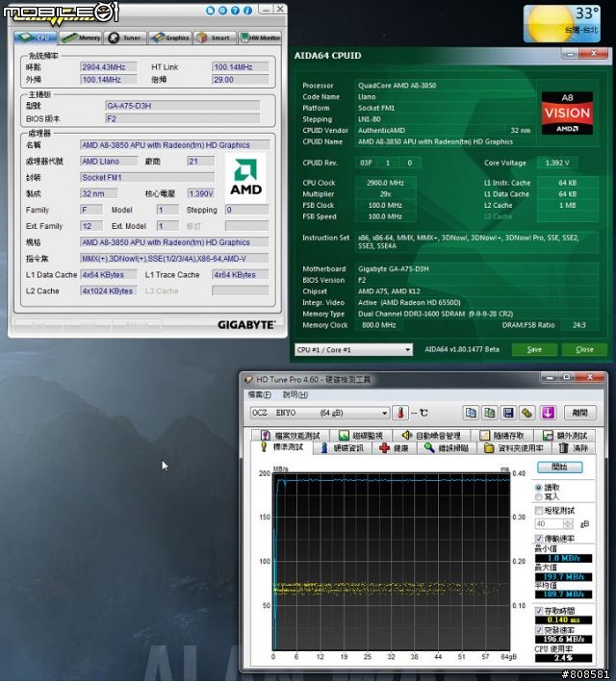The width and height of the screenshot is (616, 682).
Task: Open the 清除 tab with trash icon
Action: pos(575,448)
